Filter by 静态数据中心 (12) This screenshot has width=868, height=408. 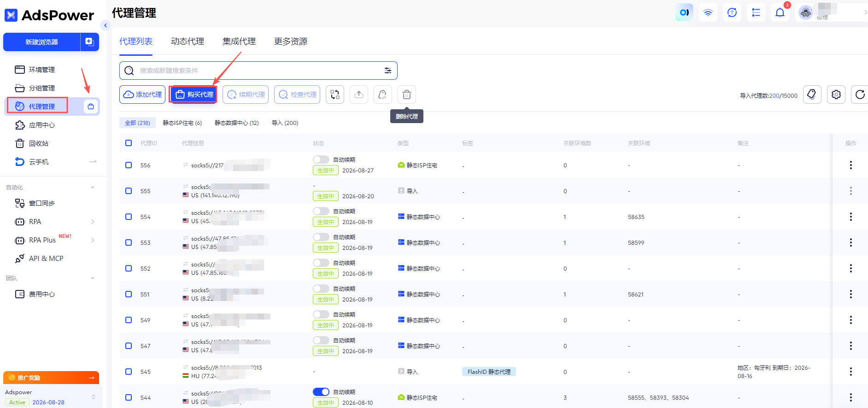click(237, 123)
